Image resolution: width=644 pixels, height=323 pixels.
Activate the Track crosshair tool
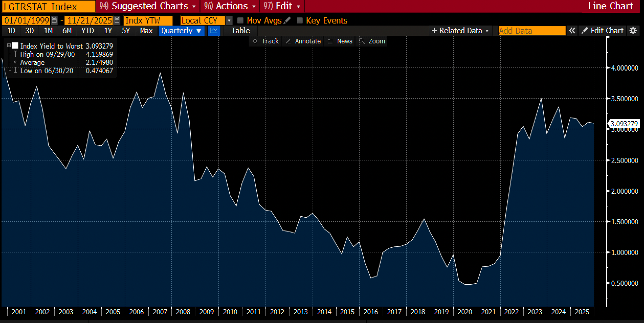tap(265, 41)
